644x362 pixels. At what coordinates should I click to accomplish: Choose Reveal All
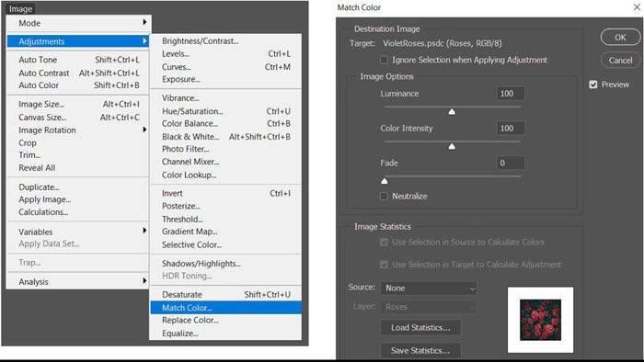pos(78,167)
